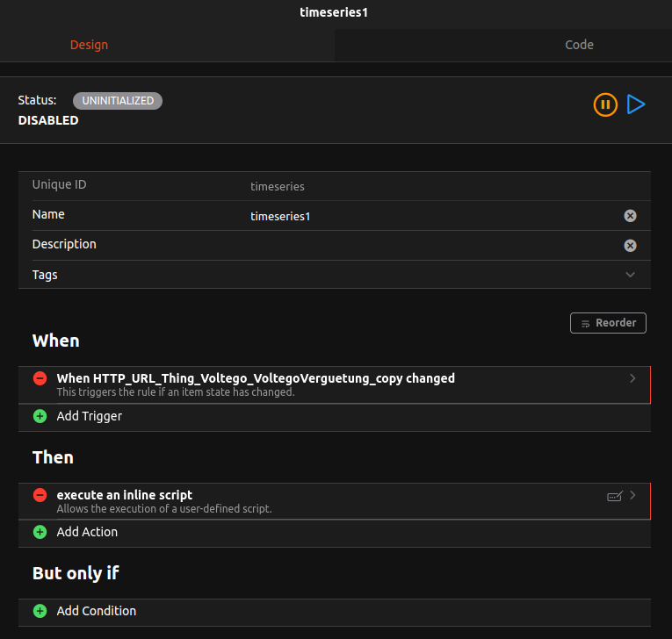Click green plus icon for Add Action
672x639 pixels.
[x=40, y=532]
